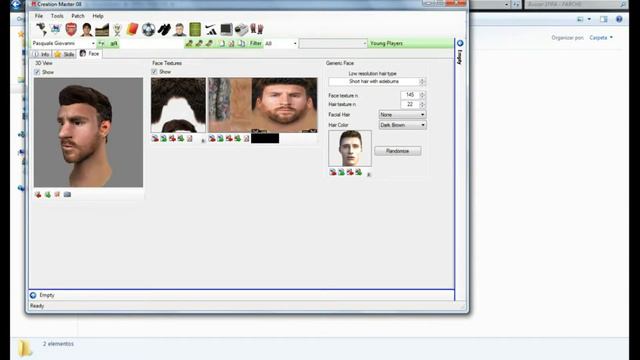
Task: Click the Explorer back navigation arrow
Action: [x=16, y=4]
